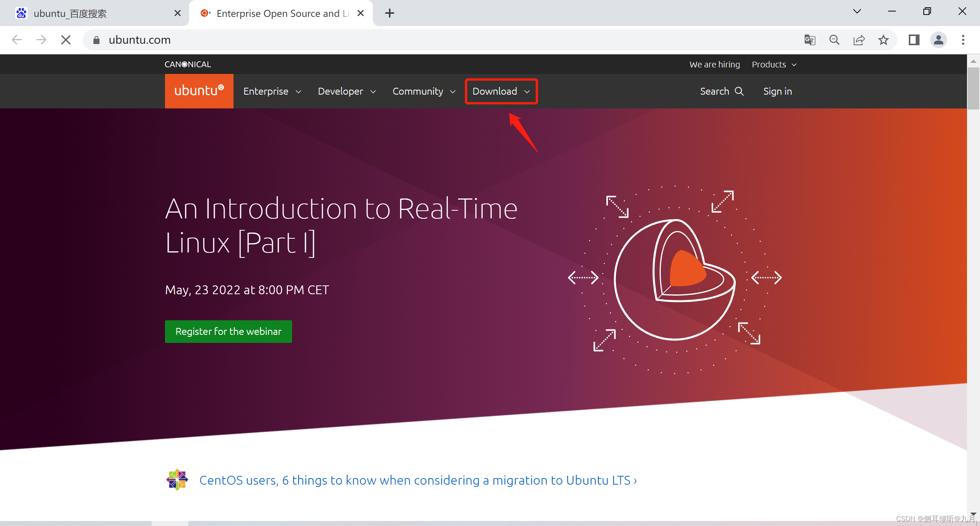Open the We are hiring link

pyautogui.click(x=715, y=64)
